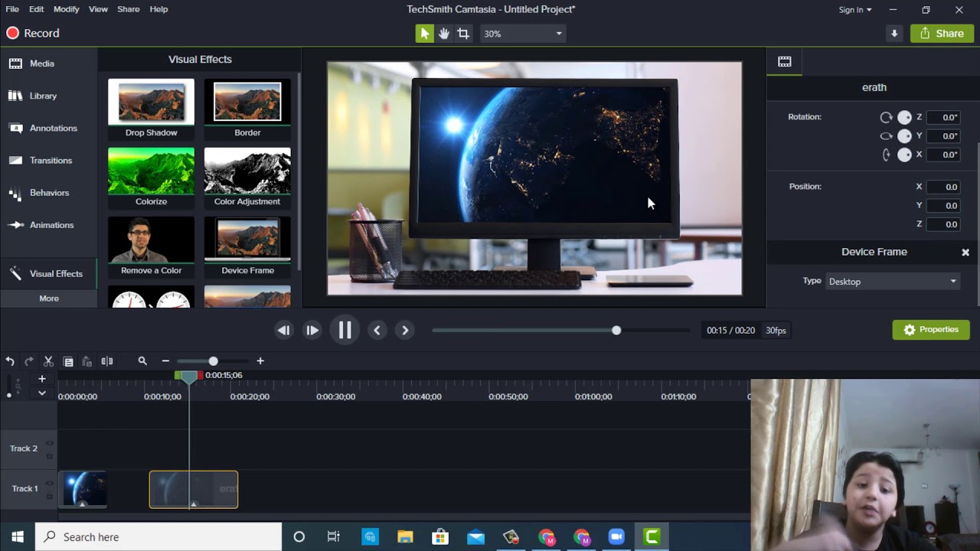Open the File menu
Screen dimensions: 980x551
(12, 9)
